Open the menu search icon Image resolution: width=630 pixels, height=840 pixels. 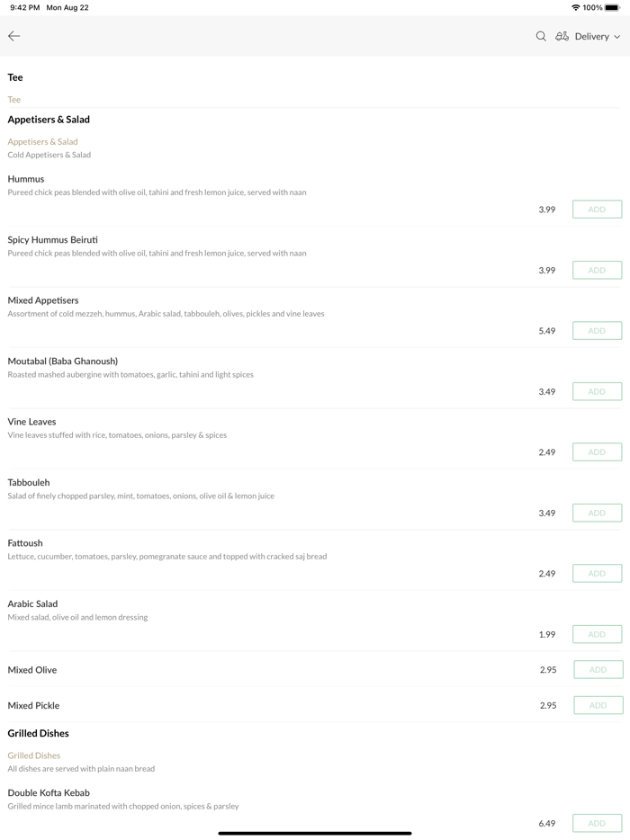(541, 36)
